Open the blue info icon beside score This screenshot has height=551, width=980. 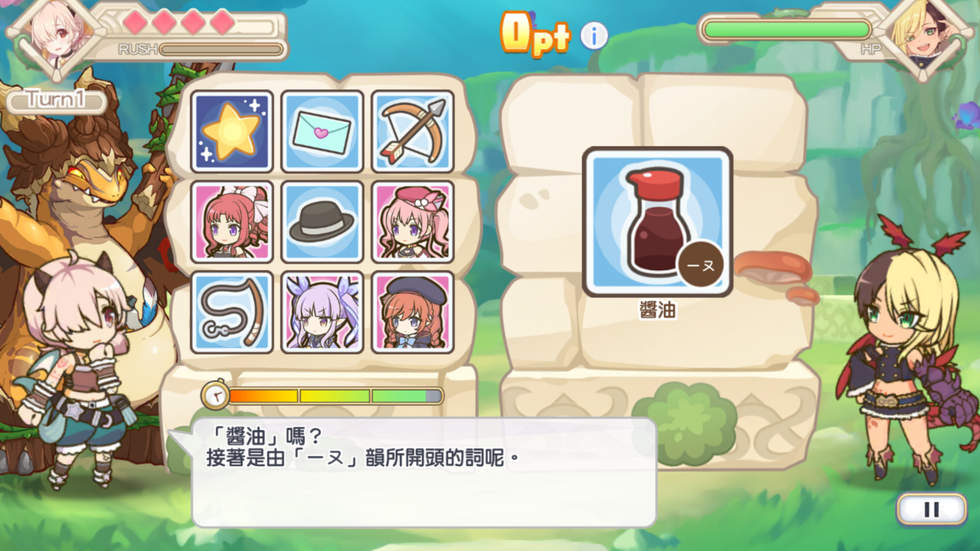click(594, 36)
